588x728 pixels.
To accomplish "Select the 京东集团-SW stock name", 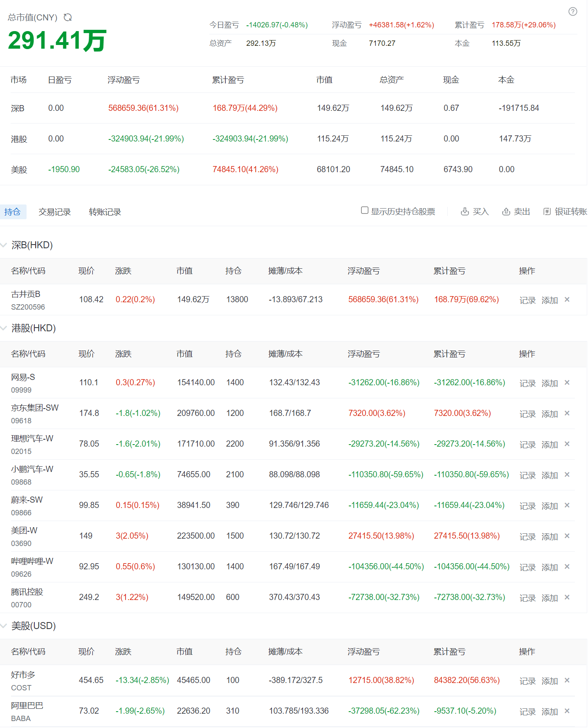I will [35, 408].
